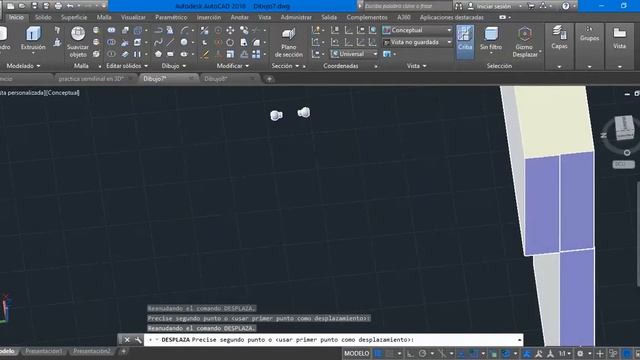
Task: Click the Undo arrow in quick access toolbar
Action: pyautogui.click(x=70, y=6)
